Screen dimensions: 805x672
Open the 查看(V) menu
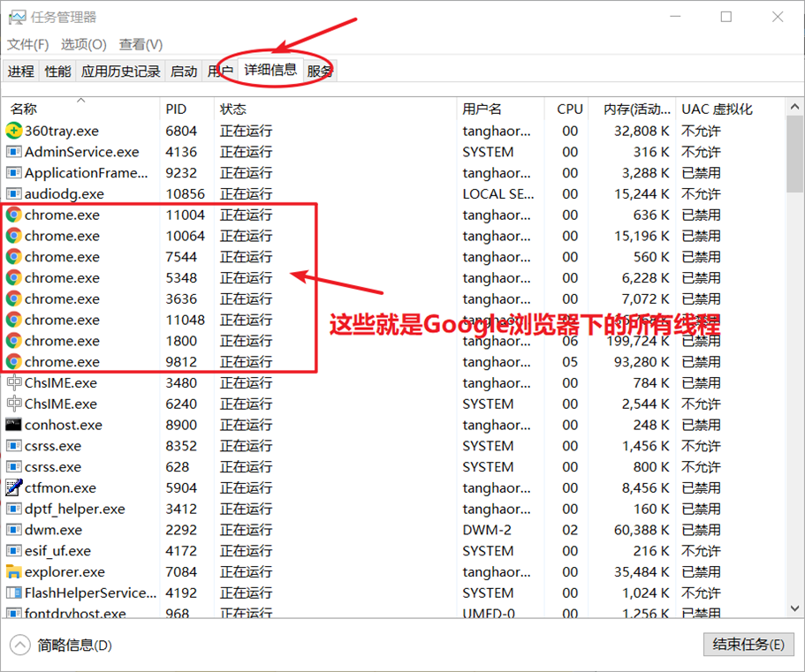(140, 45)
